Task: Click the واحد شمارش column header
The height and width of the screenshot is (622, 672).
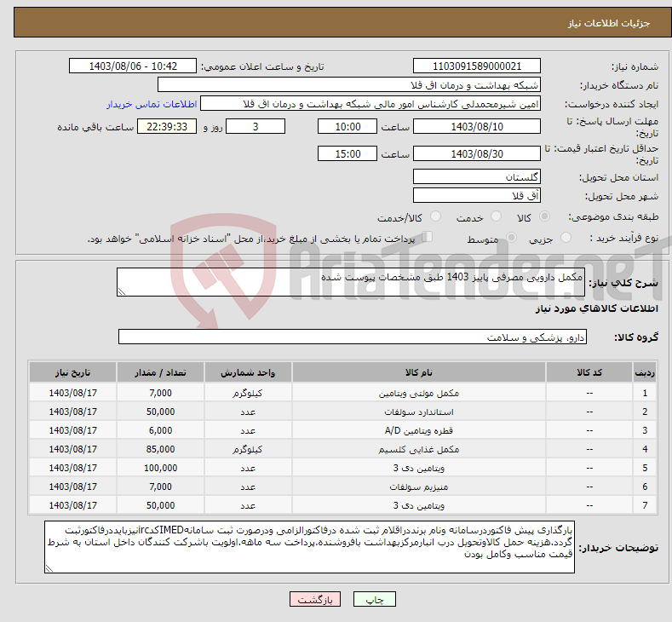Action: click(248, 372)
